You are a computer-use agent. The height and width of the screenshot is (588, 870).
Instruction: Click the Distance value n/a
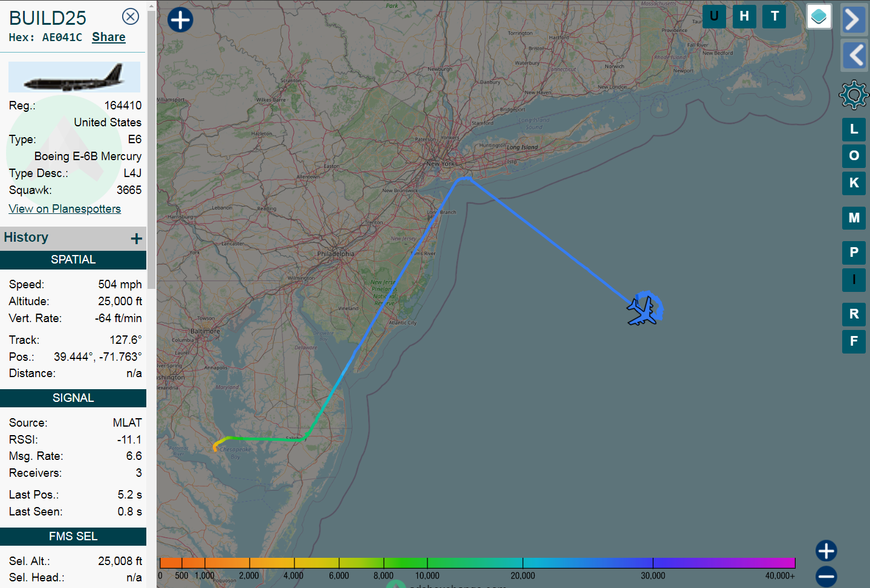(134, 373)
